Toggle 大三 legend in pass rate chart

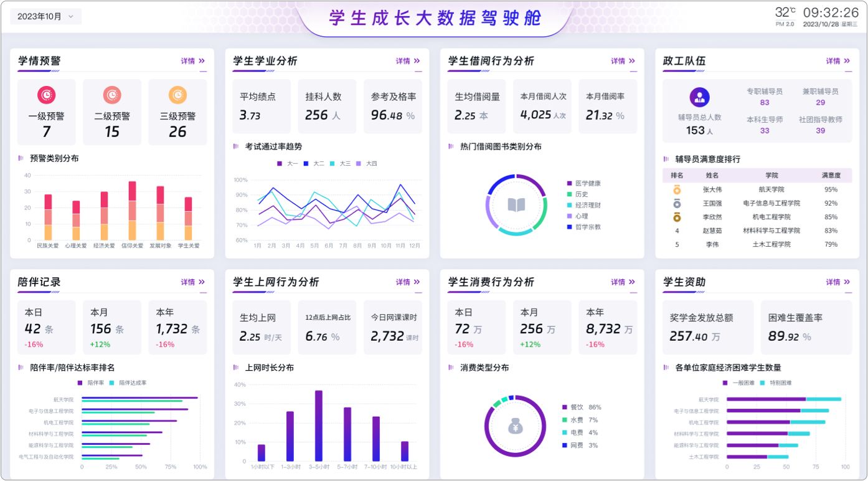click(x=341, y=163)
